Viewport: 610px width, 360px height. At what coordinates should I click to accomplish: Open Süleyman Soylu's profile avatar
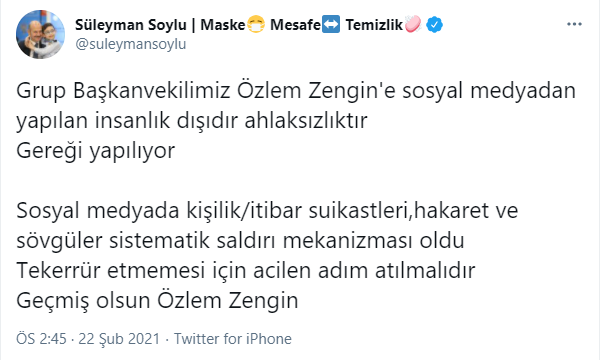point(40,34)
